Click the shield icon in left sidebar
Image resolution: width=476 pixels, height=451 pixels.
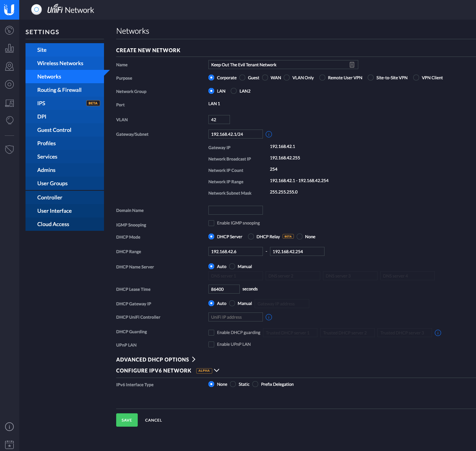click(9, 149)
